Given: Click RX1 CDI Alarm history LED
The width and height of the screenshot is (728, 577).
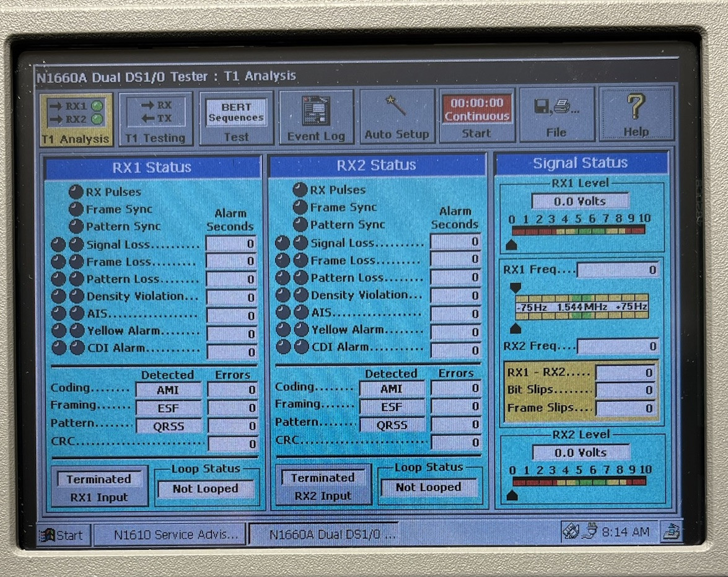Looking at the screenshot, I should click(59, 348).
